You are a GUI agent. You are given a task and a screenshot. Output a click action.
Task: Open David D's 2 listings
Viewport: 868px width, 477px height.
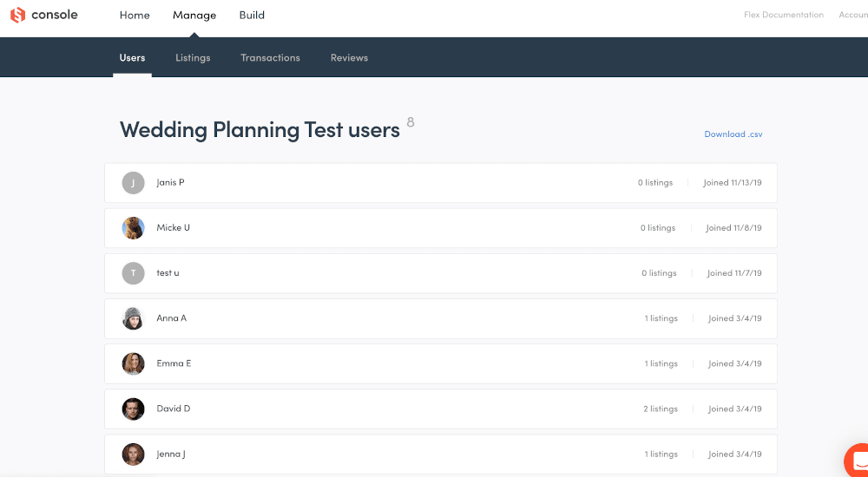coord(661,408)
